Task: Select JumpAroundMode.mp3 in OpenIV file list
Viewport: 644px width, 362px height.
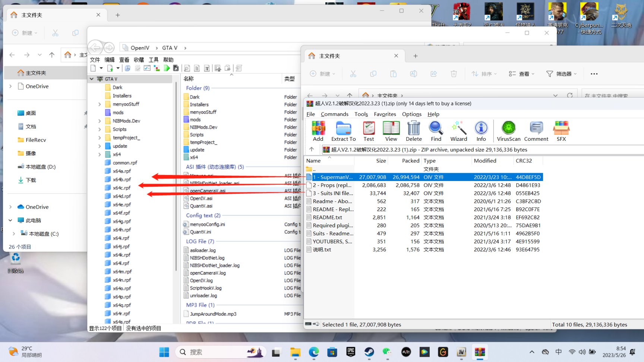Action: click(213, 314)
